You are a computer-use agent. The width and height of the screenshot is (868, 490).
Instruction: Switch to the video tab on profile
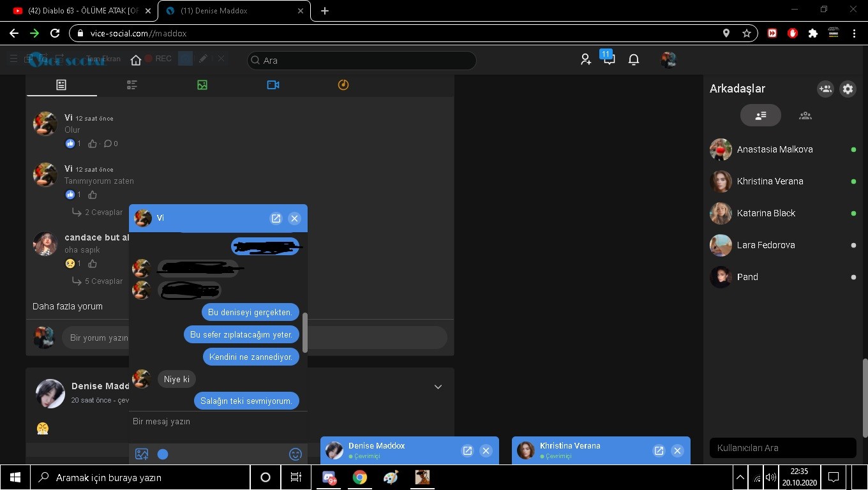[273, 85]
